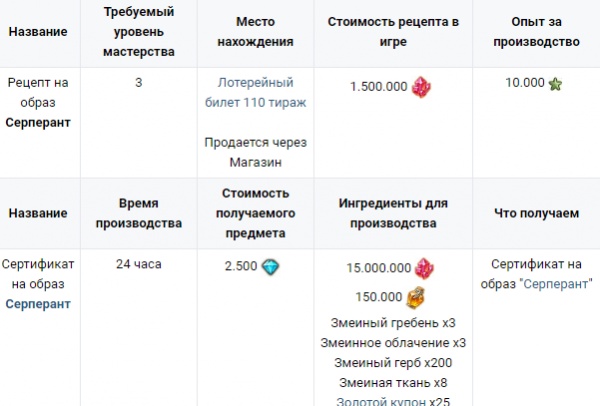Open the Серперант link under Сертификат на образ
The image size is (600, 406).
(x=38, y=303)
